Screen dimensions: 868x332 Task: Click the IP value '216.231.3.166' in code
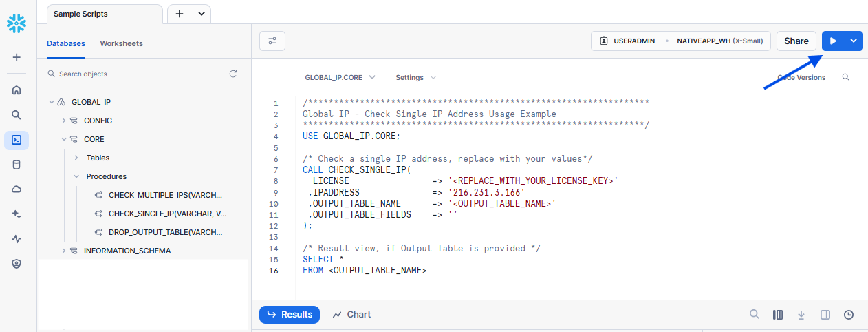point(486,192)
